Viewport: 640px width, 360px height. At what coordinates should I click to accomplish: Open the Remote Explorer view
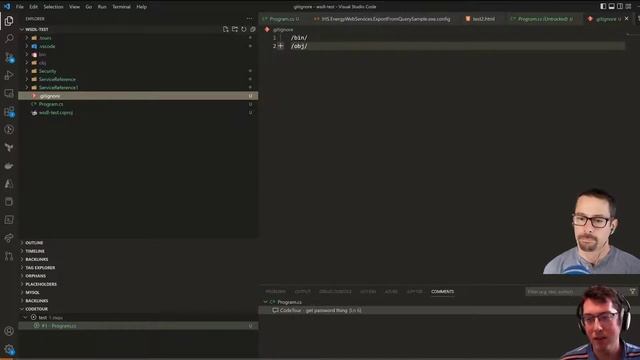[9, 93]
